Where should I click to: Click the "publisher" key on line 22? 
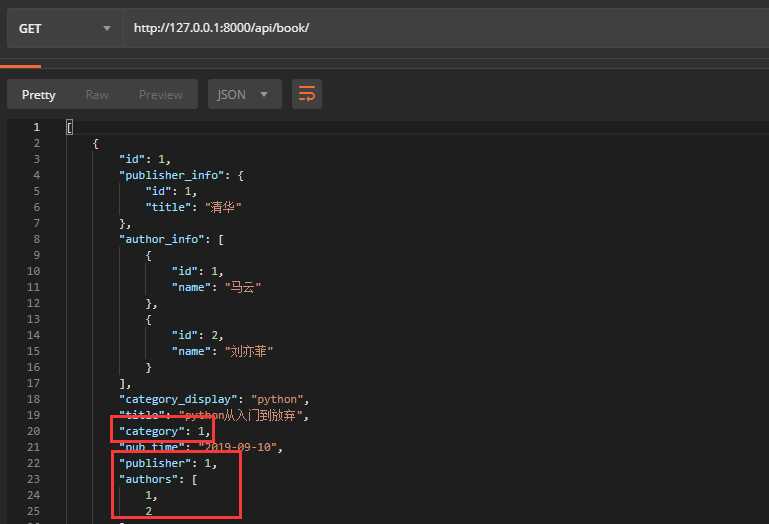point(155,463)
